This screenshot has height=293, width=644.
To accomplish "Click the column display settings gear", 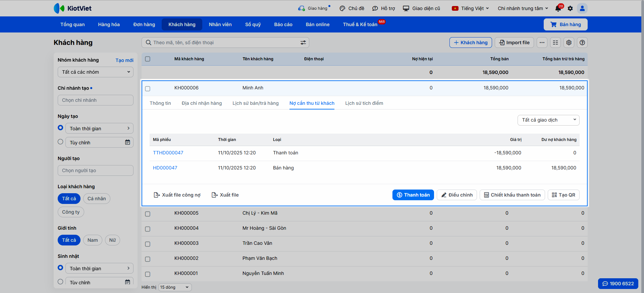I will coord(569,43).
